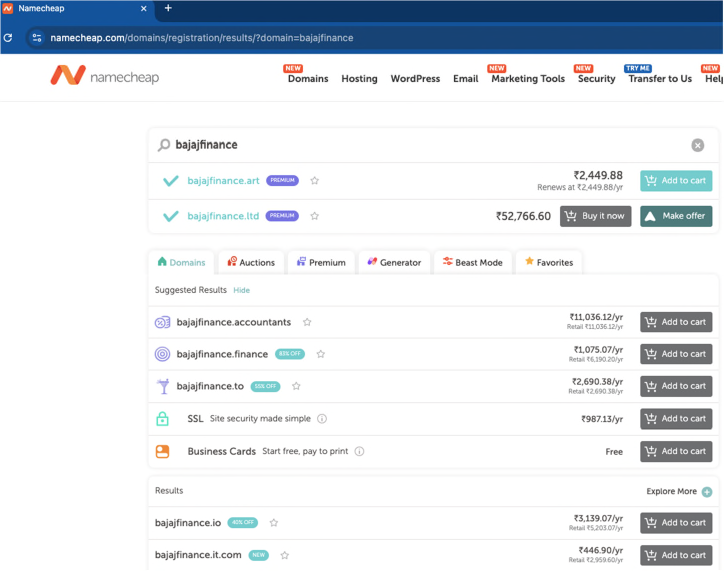Viewport: 724px width, 571px height.
Task: Click Make offer for bajajfinance.ltd
Action: click(676, 216)
